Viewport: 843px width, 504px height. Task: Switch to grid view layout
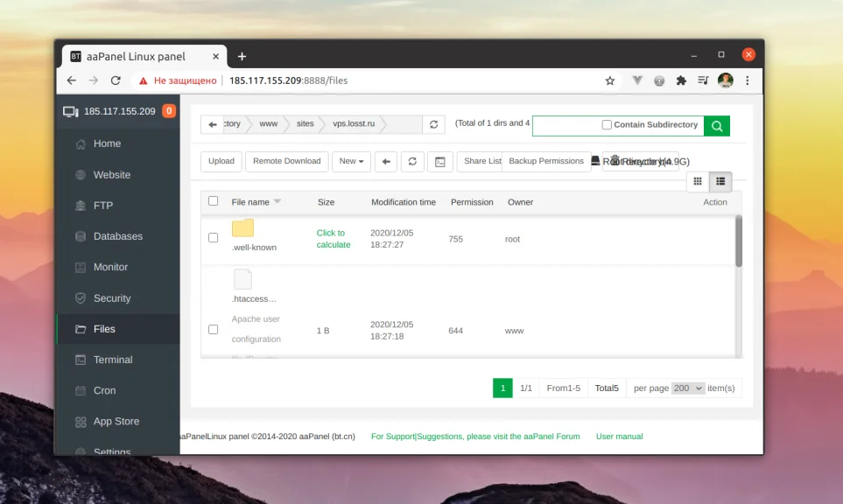click(x=698, y=181)
